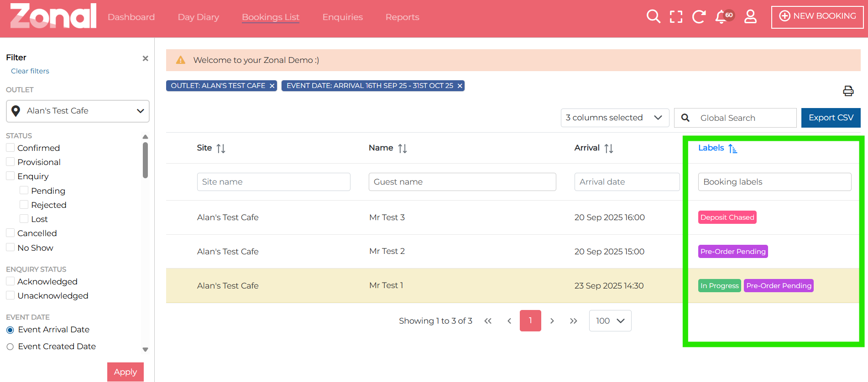868x382 pixels.
Task: Click the Deposit Chased pink label
Action: pyautogui.click(x=727, y=217)
